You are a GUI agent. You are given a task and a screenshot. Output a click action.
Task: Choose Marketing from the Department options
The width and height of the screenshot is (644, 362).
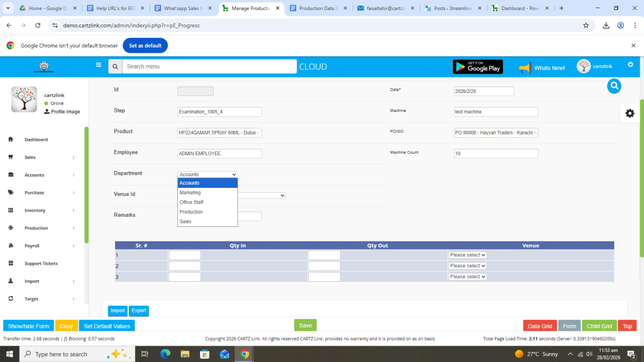pyautogui.click(x=190, y=193)
